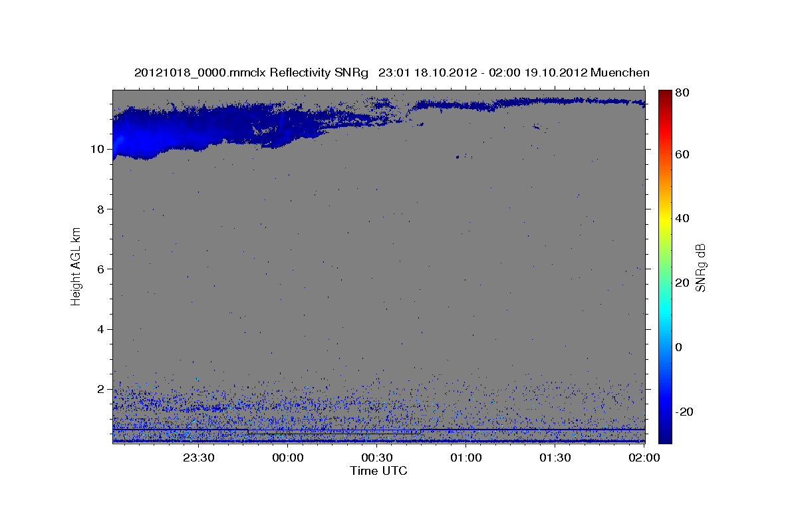Click the plot title beginning 20121018_0000.mmclx Reflectivity
The height and width of the screenshot is (532, 798).
392,72
